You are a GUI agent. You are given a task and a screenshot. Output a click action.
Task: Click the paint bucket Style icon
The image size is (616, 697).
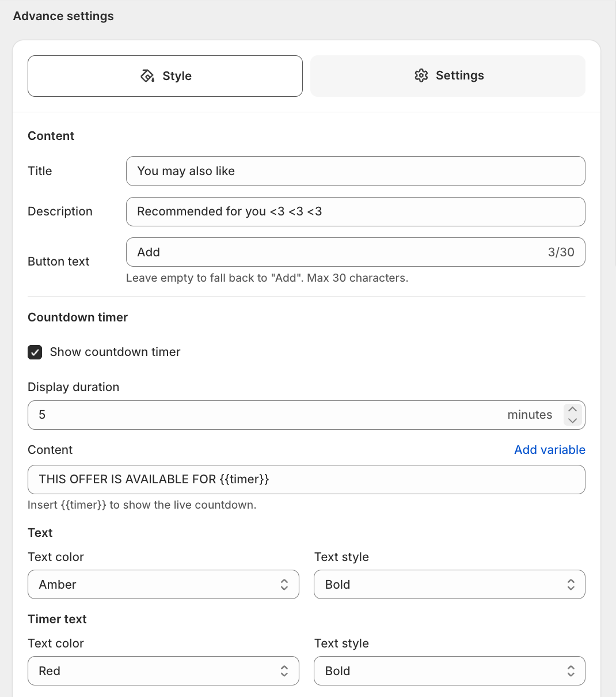tap(147, 76)
